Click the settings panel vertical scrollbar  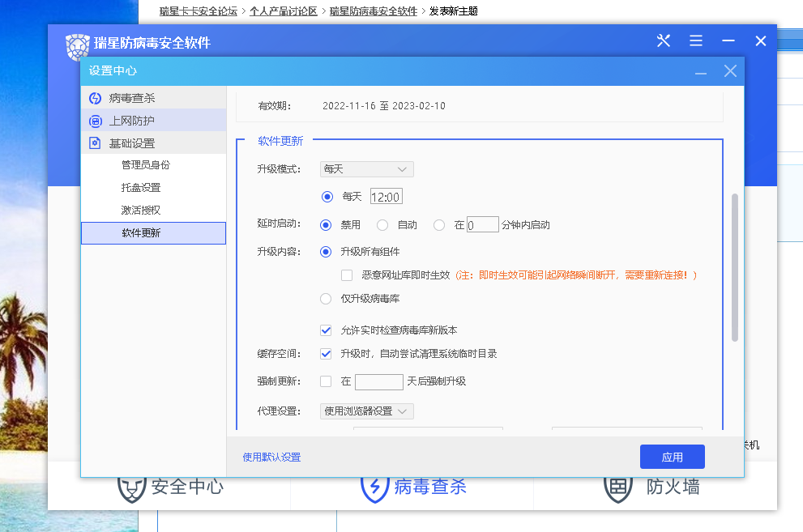[x=734, y=267]
